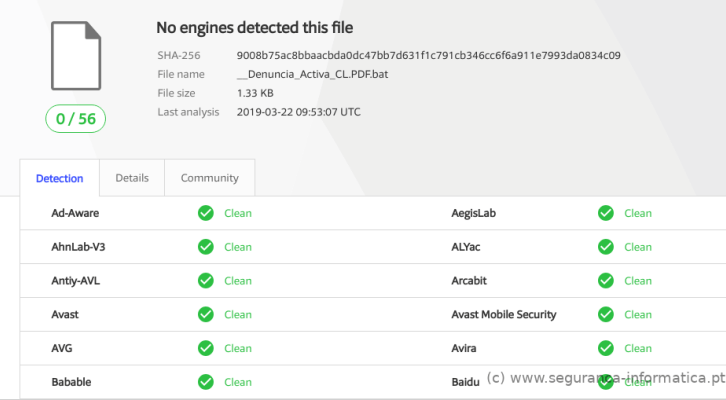Click the Avast Mobile Security engine name
The image size is (726, 400).
[x=503, y=315]
